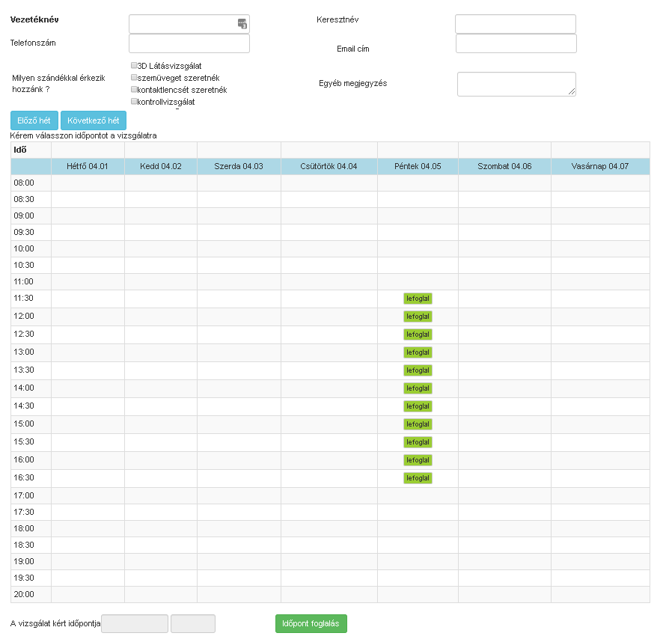
Task: Go to Előző hét
Action: pos(34,120)
